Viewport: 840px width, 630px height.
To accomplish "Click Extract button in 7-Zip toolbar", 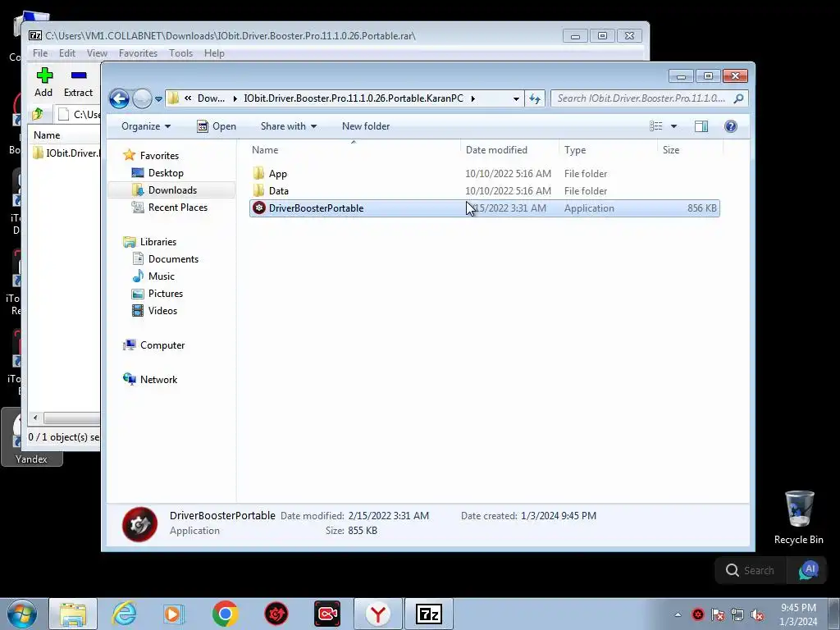I will click(78, 83).
